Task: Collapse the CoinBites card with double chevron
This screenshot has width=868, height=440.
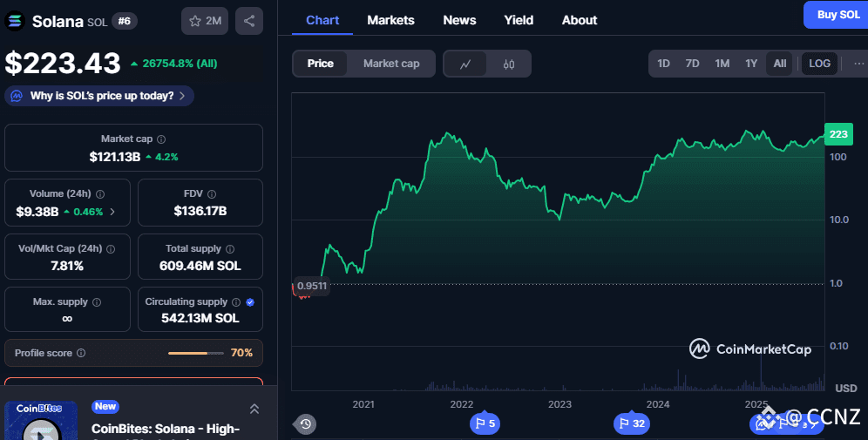Action: click(254, 409)
